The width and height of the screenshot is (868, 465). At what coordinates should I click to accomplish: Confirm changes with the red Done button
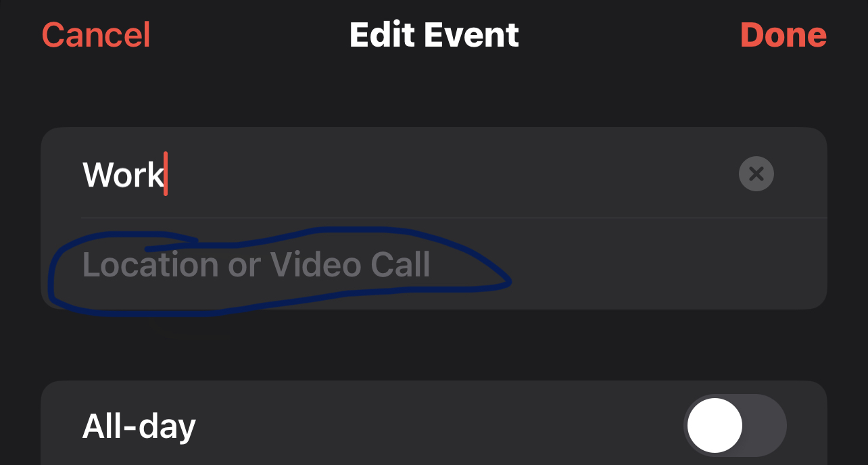(783, 35)
